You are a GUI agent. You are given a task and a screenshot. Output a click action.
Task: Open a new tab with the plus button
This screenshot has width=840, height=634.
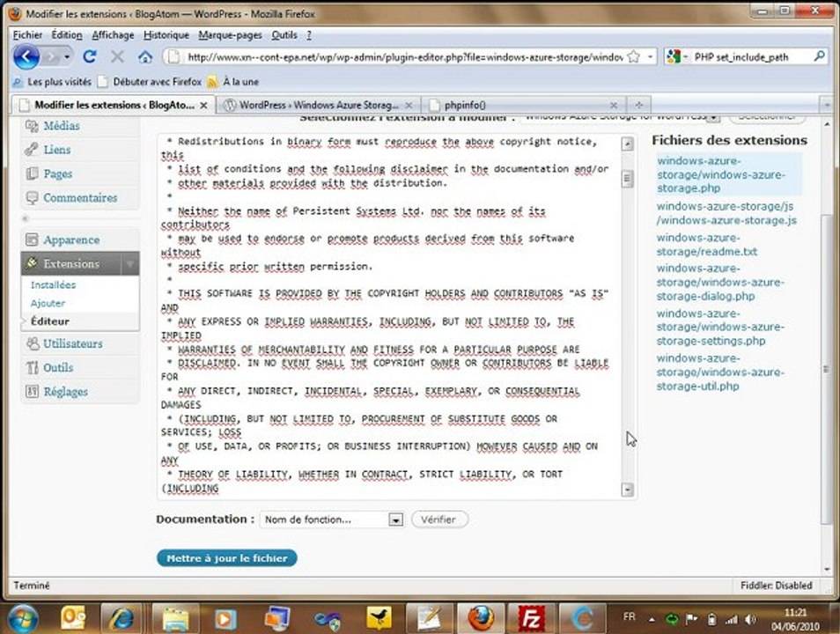[x=638, y=105]
